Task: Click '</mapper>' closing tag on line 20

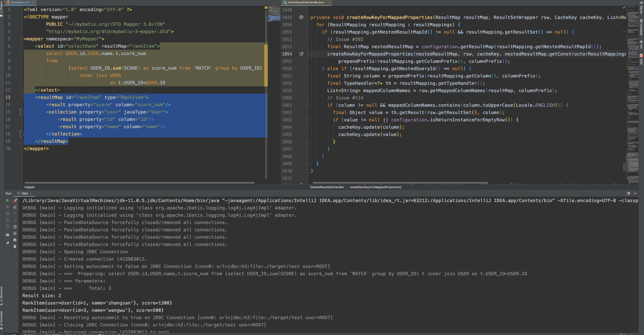Action: tap(36, 149)
